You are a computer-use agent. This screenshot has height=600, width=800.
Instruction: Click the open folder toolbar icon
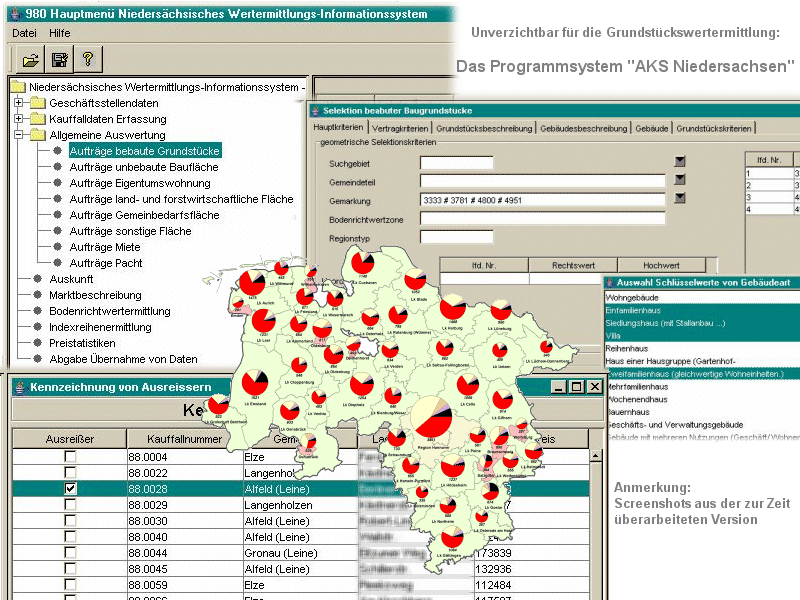(x=30, y=60)
